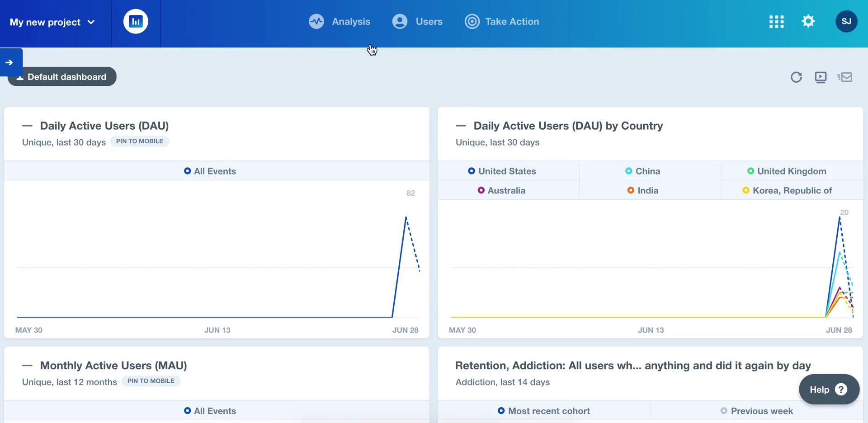
Task: Toggle the Korea, Republic of series
Action: point(787,191)
